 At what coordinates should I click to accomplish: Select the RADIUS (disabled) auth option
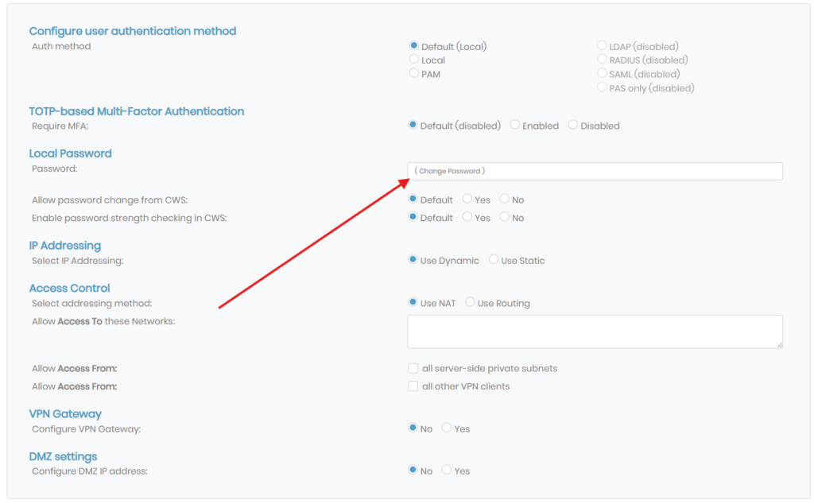click(x=602, y=59)
